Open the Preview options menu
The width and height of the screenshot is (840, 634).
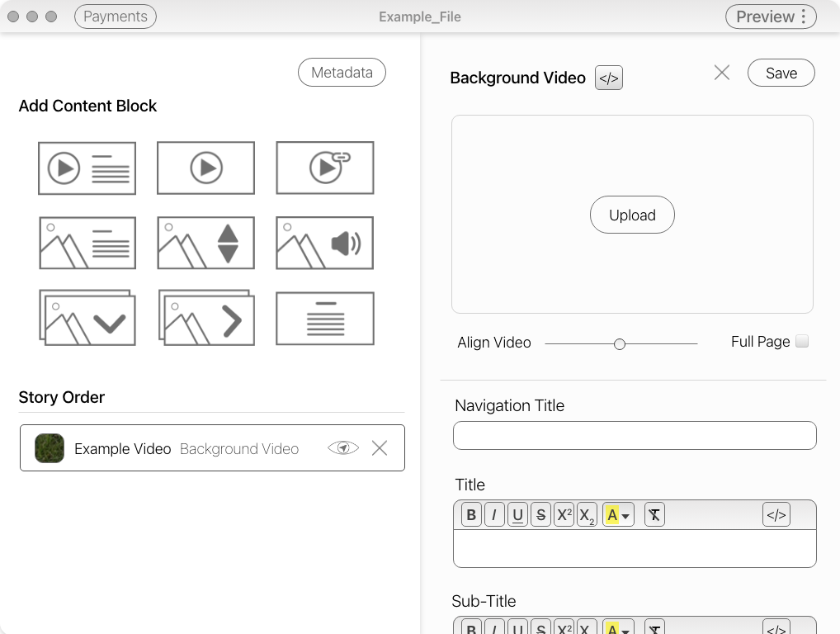point(805,16)
